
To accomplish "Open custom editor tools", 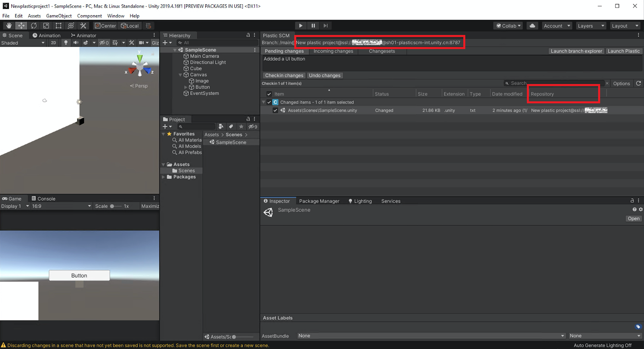I will (x=83, y=26).
